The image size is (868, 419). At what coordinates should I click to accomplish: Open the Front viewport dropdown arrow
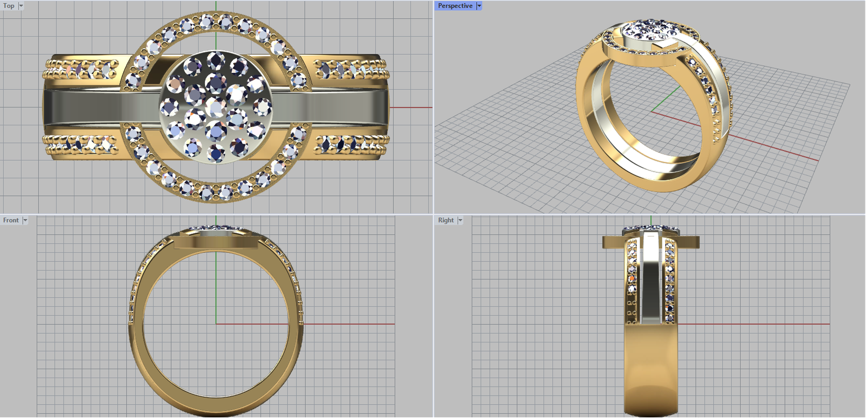25,220
